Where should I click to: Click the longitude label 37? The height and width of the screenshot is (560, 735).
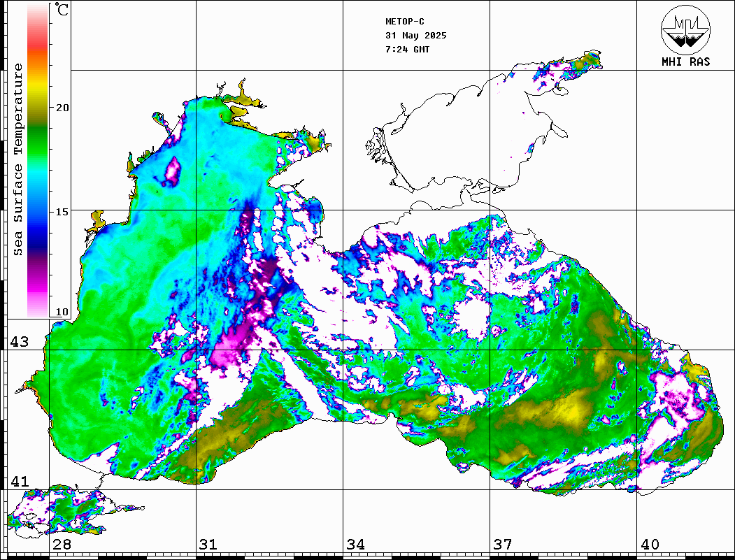pyautogui.click(x=503, y=545)
